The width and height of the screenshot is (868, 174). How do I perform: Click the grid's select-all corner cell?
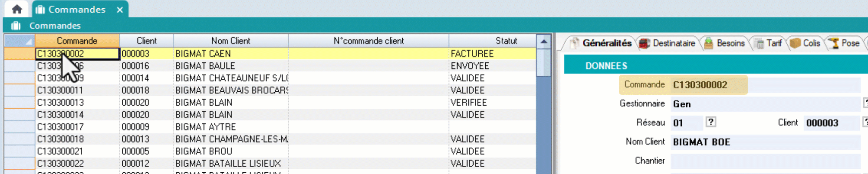(20, 41)
